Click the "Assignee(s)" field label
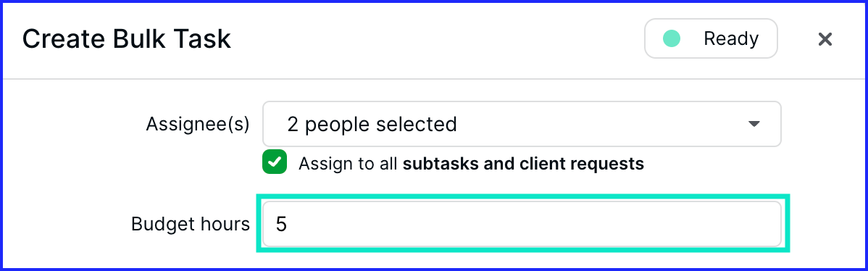Viewport: 868px width, 271px height. [198, 125]
